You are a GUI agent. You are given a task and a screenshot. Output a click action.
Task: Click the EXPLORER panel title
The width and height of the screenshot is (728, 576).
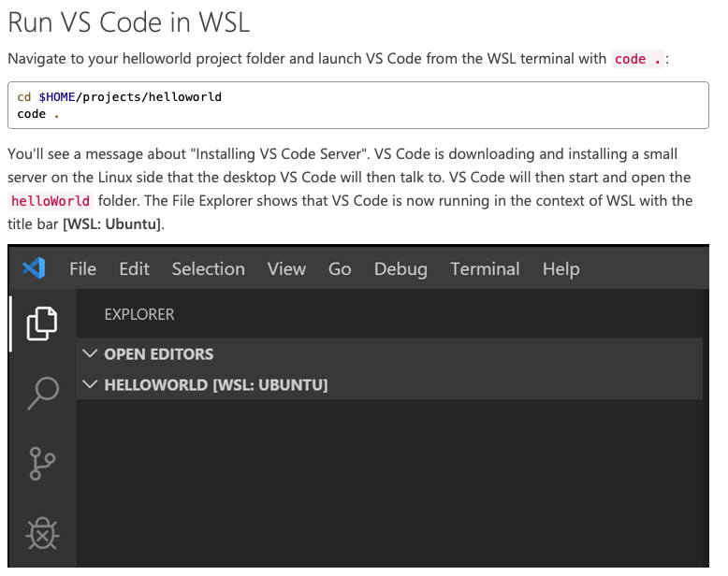tap(139, 314)
